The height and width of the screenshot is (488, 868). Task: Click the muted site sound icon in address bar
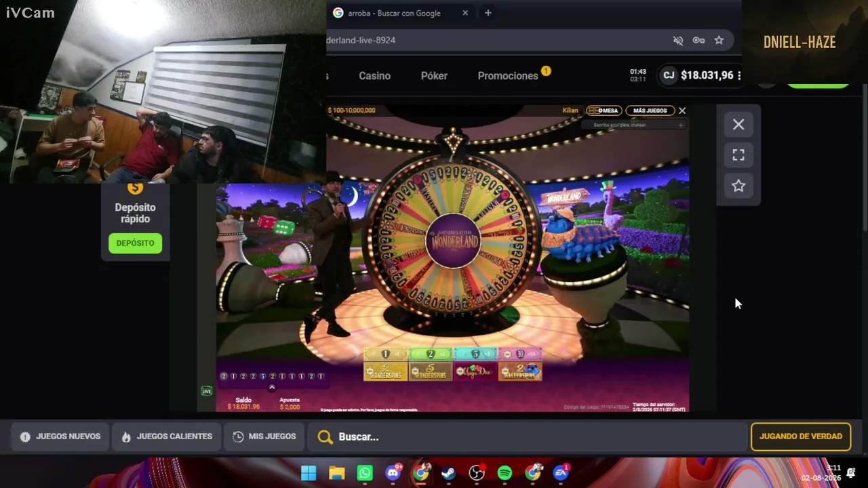coord(678,40)
